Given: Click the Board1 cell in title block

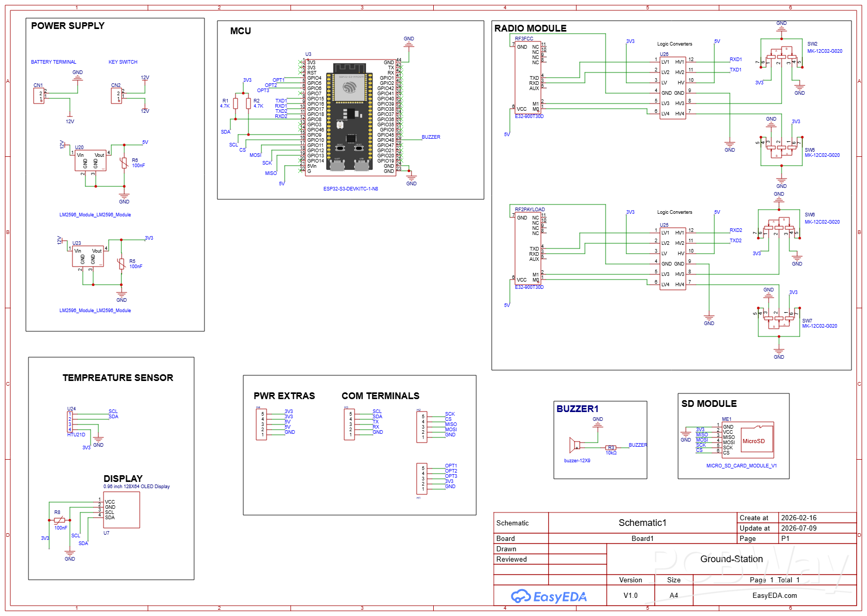Looking at the screenshot, I should [642, 539].
